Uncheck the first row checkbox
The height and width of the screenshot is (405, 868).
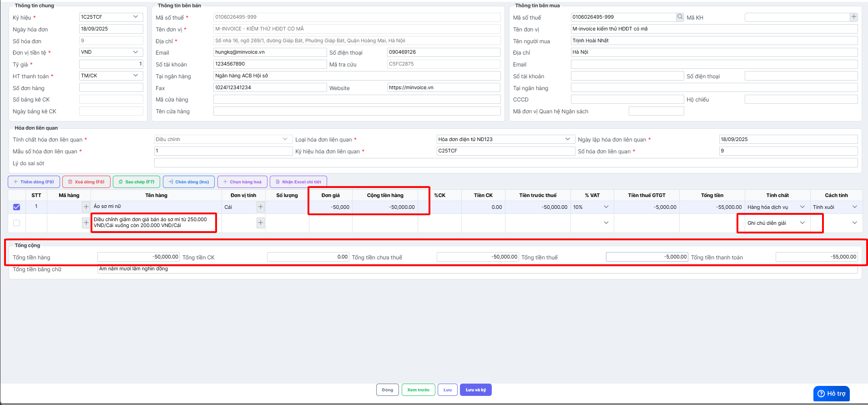[x=17, y=207]
